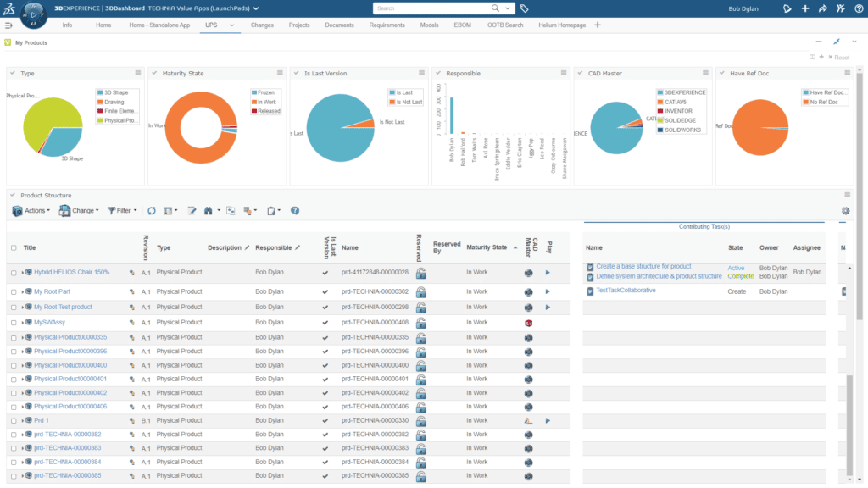Click the lock icon in the Hybrid HELIOS Chair row
Viewport: 868px width, 488px height.
tap(421, 273)
